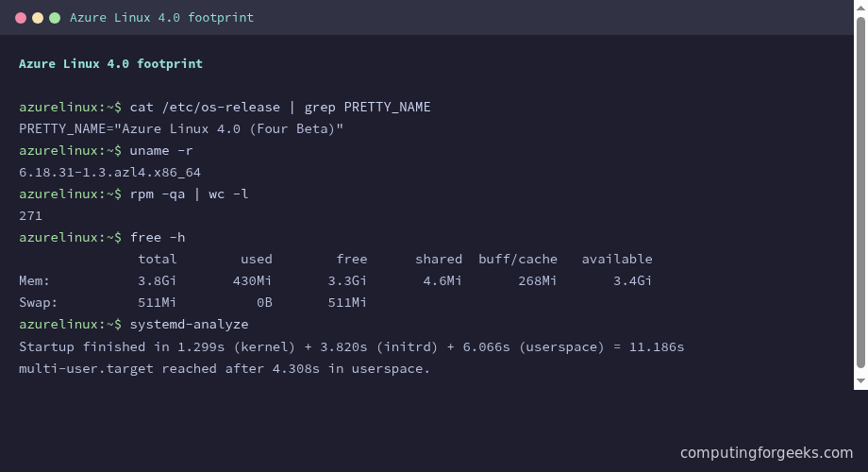The image size is (868, 472).
Task: Click the userspace time '6.066s (userspace)'
Action: point(534,346)
